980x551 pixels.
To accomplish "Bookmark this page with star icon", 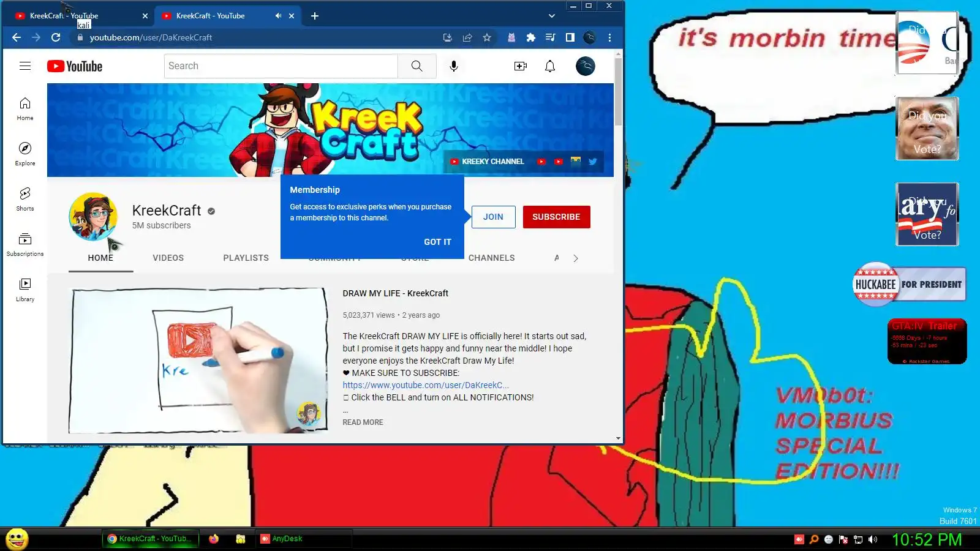I will (x=487, y=37).
